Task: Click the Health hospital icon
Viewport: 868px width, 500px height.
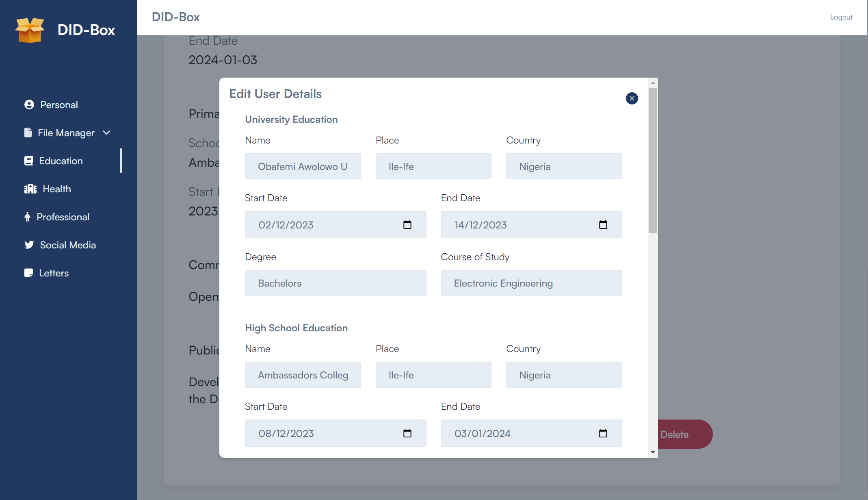Action: (x=30, y=189)
